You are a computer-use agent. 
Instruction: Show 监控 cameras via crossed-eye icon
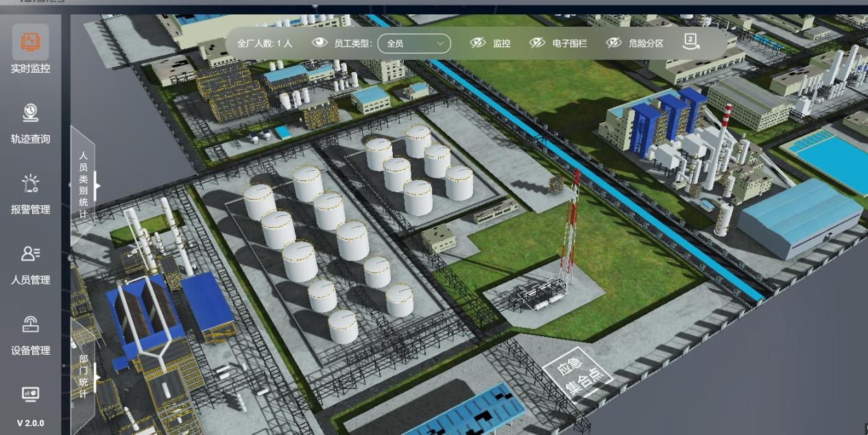click(478, 43)
